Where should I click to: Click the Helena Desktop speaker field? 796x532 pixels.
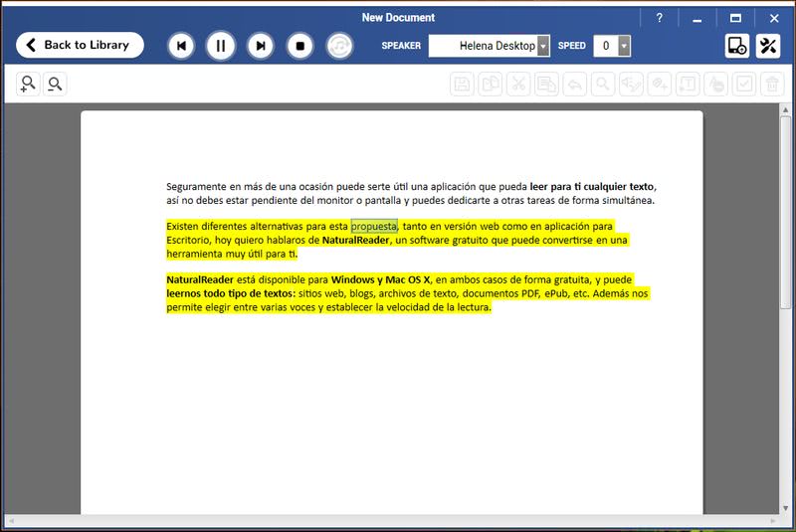pyautogui.click(x=483, y=46)
